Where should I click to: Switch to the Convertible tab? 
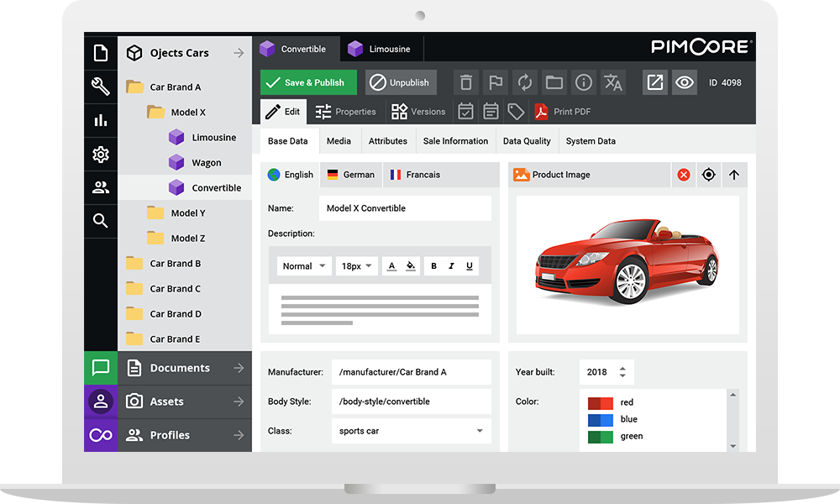(x=296, y=49)
